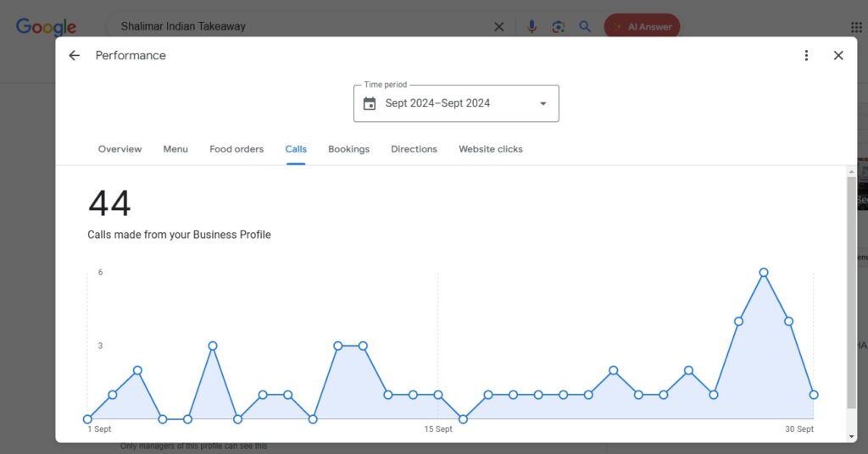Start voice search with the microphone icon

point(531,27)
